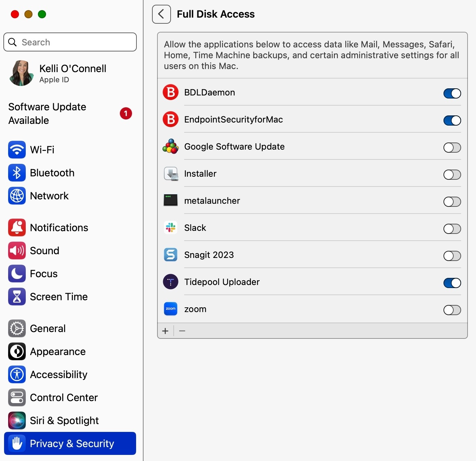476x461 pixels.
Task: Open the Focus moon icon
Action: (17, 273)
